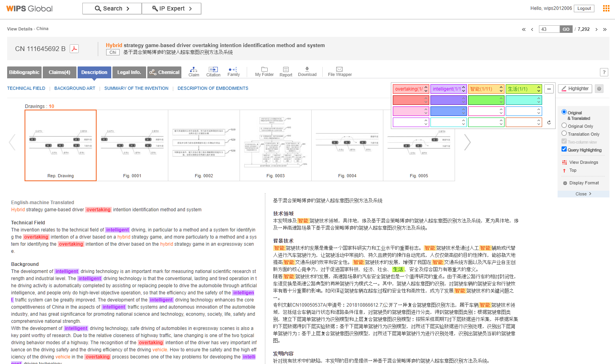Step through 生活 highlight matches
615x364 pixels.
pyautogui.click(x=539, y=89)
